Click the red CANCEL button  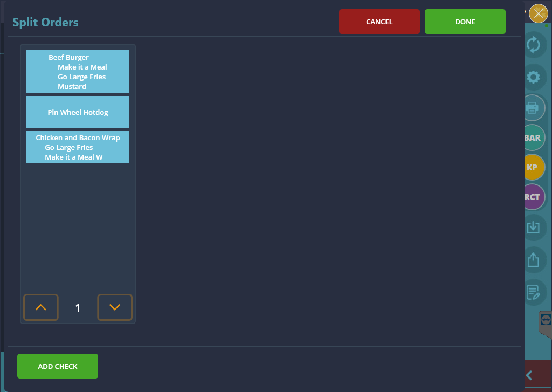379,22
